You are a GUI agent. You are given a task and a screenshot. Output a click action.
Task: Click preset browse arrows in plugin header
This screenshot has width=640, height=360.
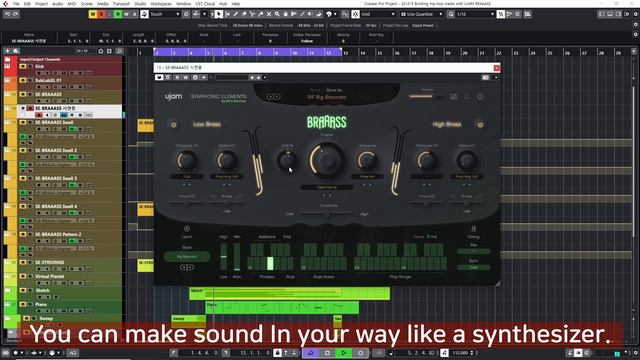[273, 97]
